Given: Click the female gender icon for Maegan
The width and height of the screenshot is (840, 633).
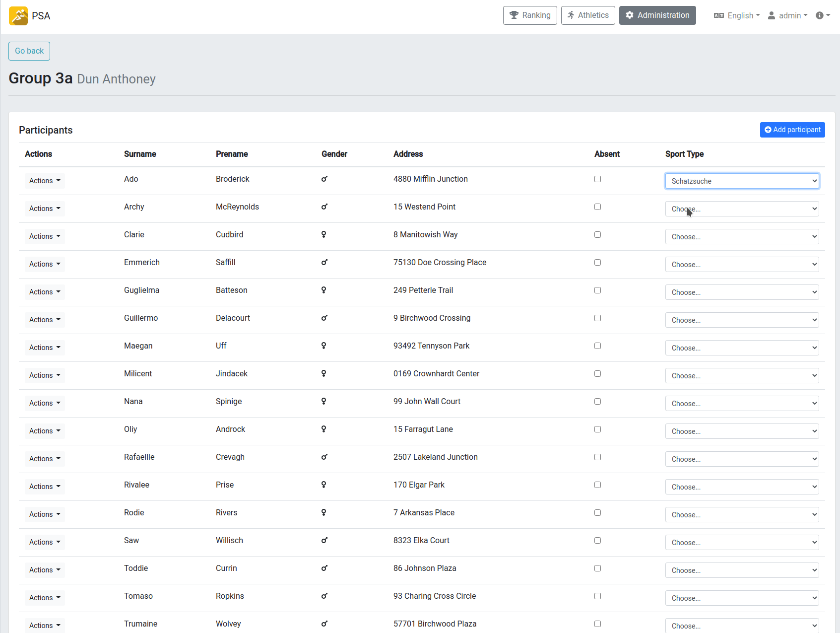Looking at the screenshot, I should click(x=323, y=346).
